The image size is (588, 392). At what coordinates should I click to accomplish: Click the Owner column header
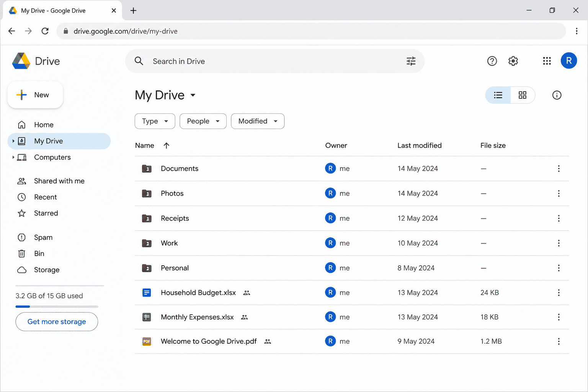pyautogui.click(x=336, y=145)
